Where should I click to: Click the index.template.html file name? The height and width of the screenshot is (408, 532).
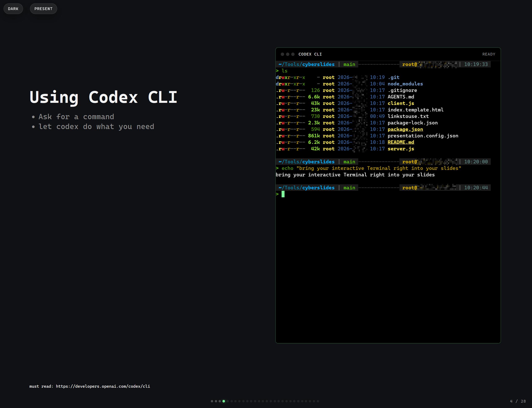click(x=416, y=110)
